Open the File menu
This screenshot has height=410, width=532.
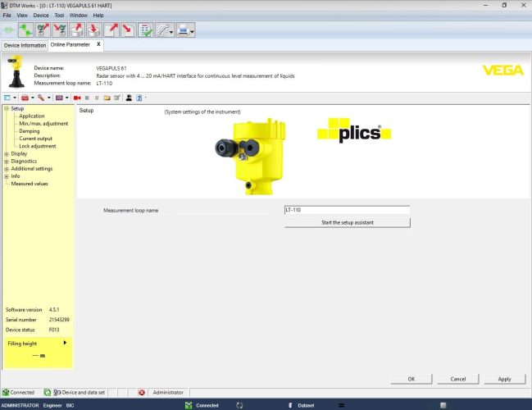point(7,16)
